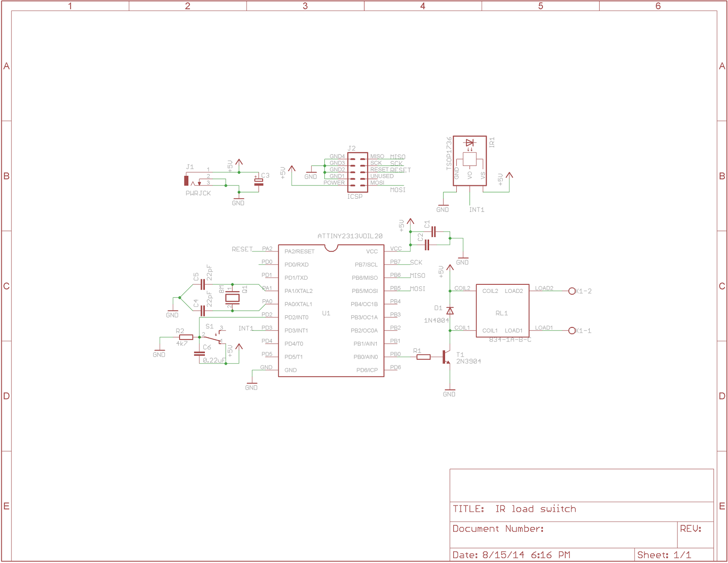Screen dimensions: 728x563
Task: Select the RL1 relay box
Action: [x=503, y=311]
